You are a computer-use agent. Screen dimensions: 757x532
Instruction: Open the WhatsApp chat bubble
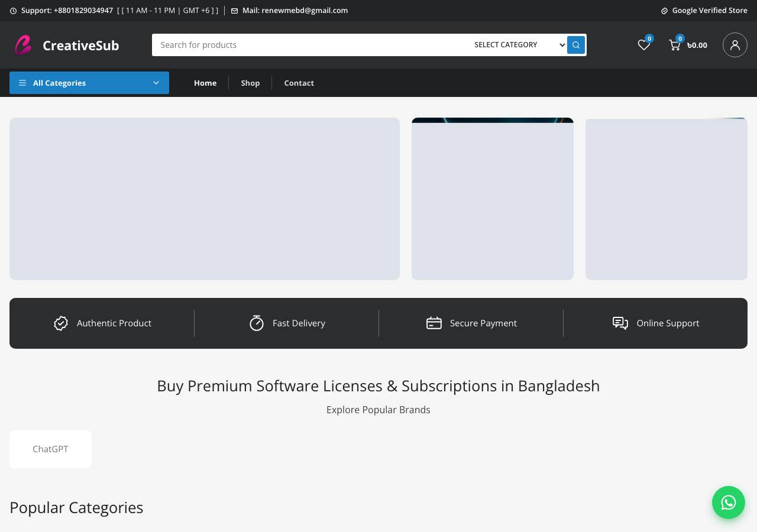coord(729,502)
